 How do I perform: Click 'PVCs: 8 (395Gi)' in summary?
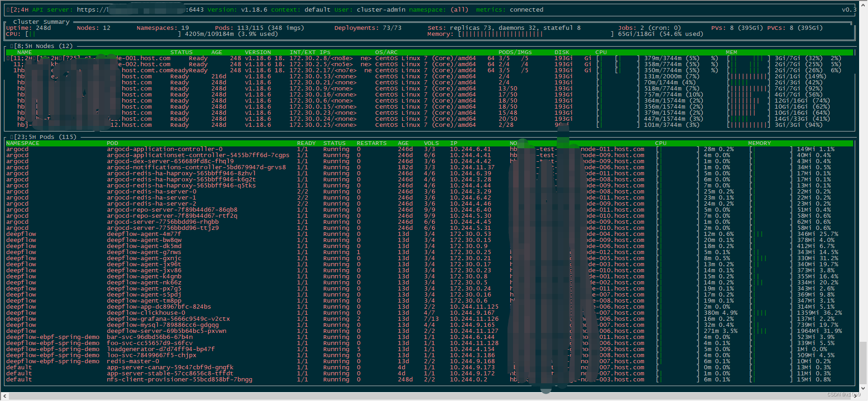pyautogui.click(x=795, y=28)
